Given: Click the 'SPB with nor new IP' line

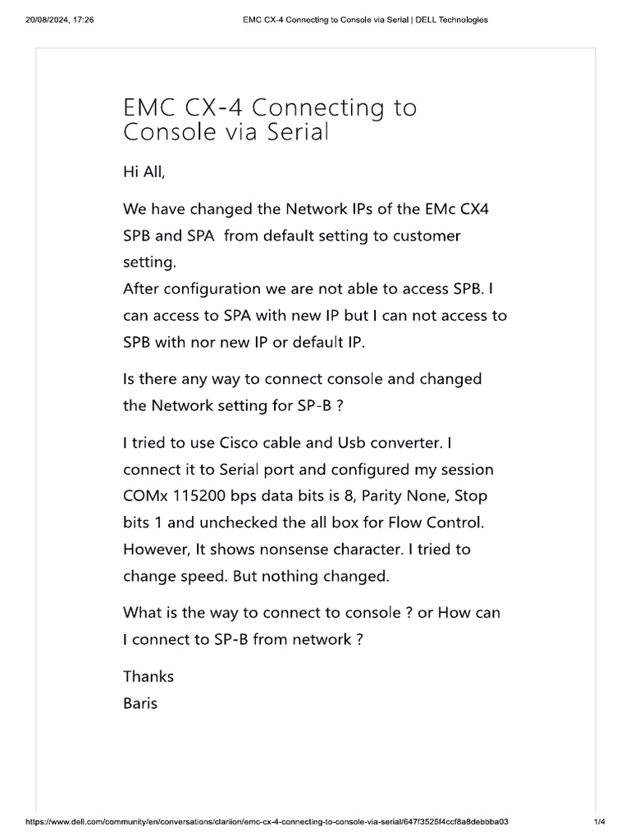Looking at the screenshot, I should click(243, 342).
